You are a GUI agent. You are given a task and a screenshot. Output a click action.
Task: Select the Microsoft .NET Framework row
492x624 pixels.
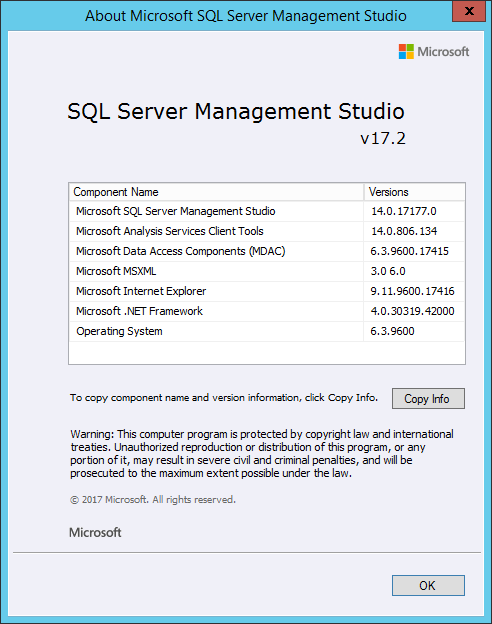(x=267, y=311)
